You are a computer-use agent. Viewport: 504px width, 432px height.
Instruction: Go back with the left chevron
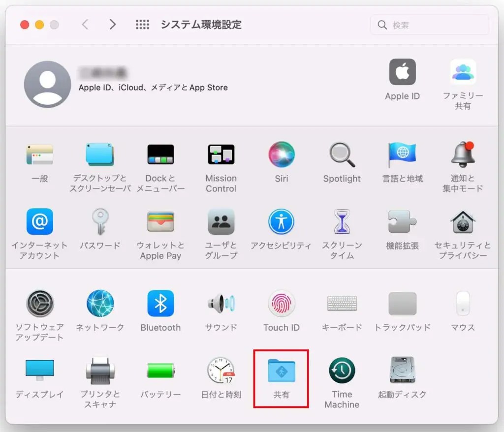pyautogui.click(x=85, y=25)
